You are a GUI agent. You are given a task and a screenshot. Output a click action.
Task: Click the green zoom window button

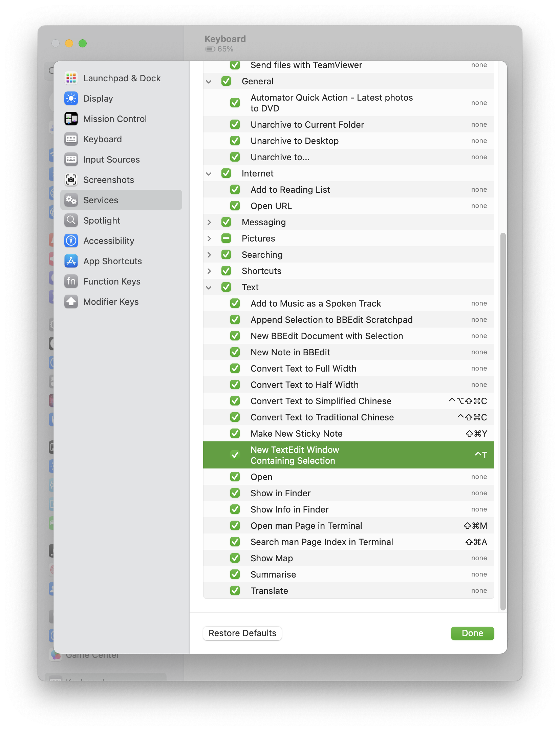point(83,43)
